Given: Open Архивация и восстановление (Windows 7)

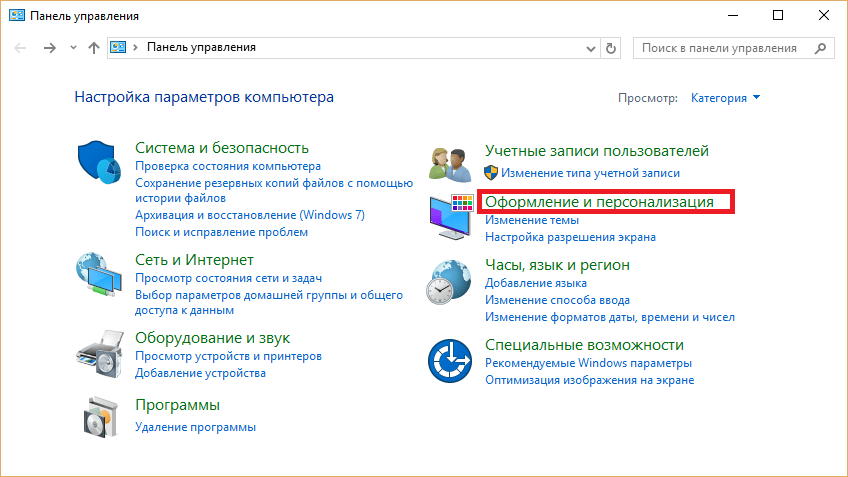Looking at the screenshot, I should tap(250, 215).
